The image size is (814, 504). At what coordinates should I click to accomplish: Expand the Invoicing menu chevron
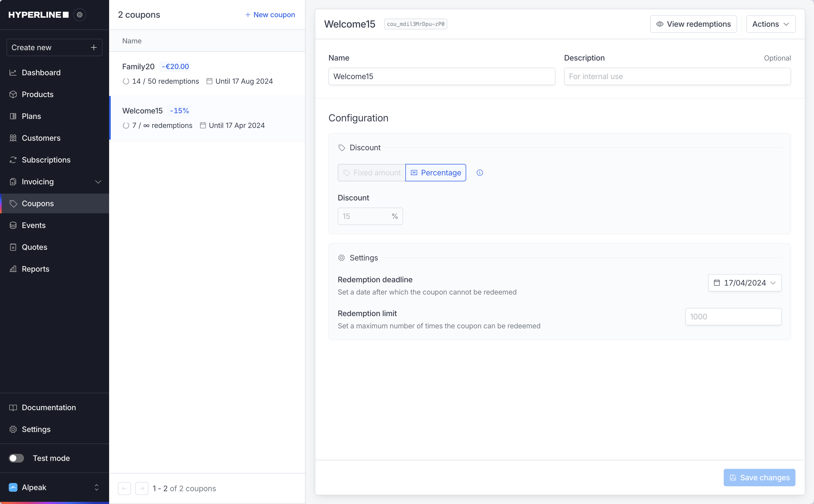click(98, 182)
